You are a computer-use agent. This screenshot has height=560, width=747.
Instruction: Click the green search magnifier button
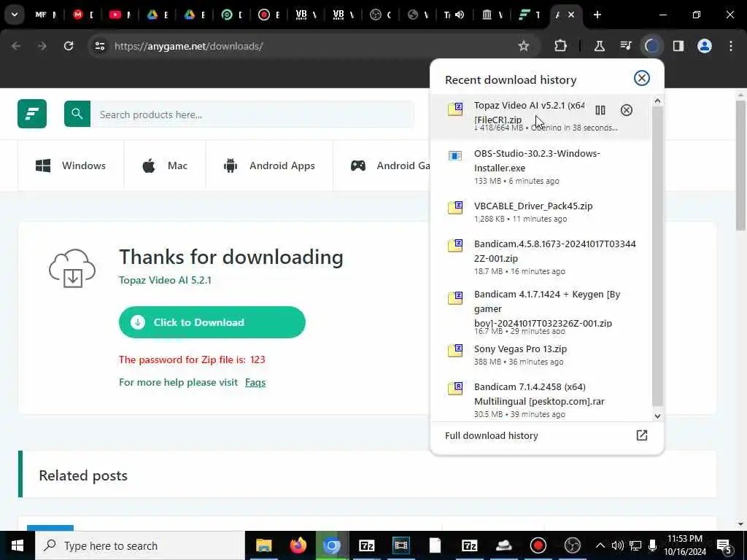(77, 114)
